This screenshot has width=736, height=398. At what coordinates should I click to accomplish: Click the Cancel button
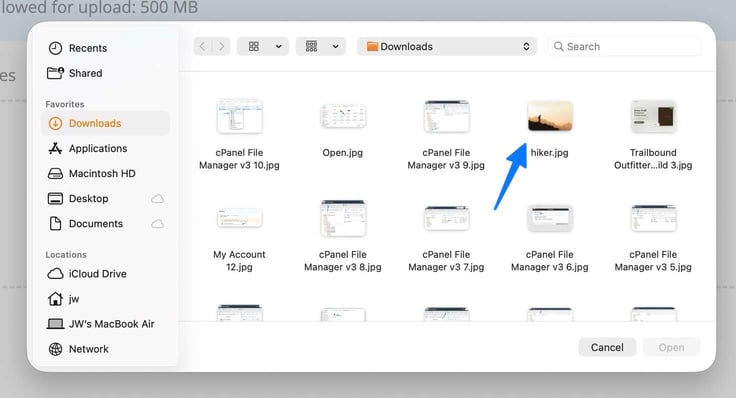607,347
